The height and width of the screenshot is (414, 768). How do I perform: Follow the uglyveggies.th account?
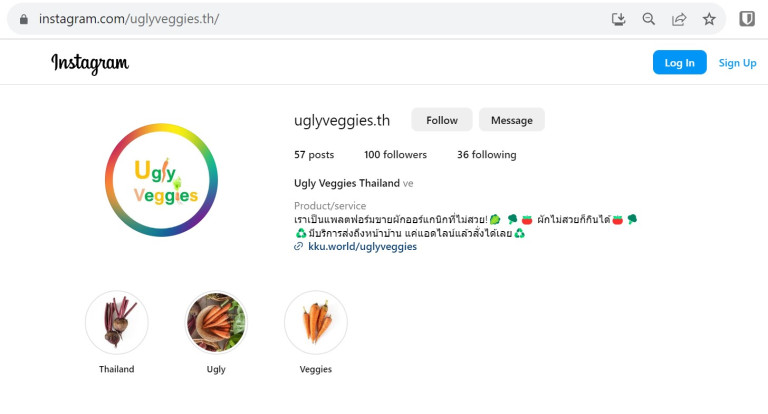pos(442,120)
